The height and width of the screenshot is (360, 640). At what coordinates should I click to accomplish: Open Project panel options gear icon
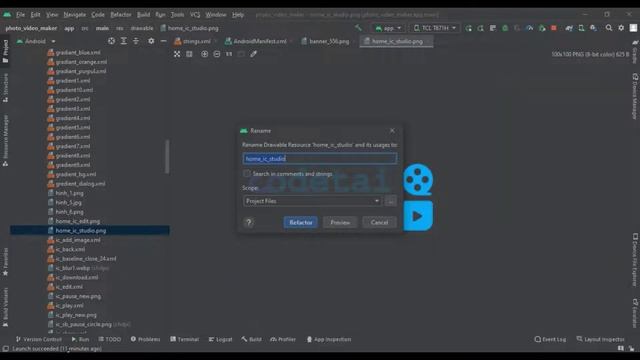click(151, 41)
